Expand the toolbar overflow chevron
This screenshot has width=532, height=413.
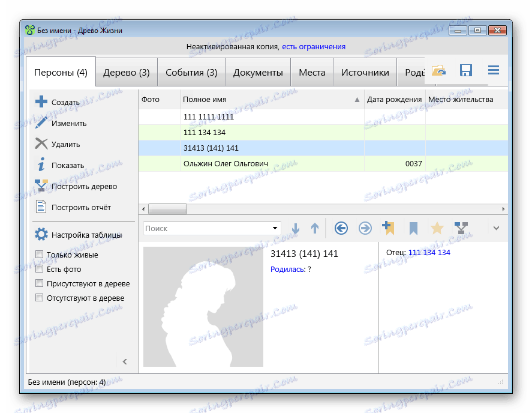[496, 228]
